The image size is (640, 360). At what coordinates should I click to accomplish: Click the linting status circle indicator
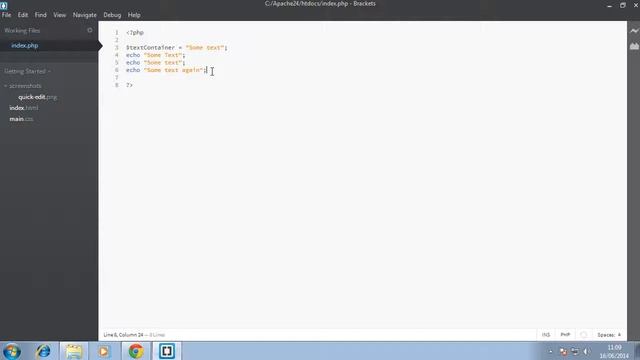[x=583, y=335]
